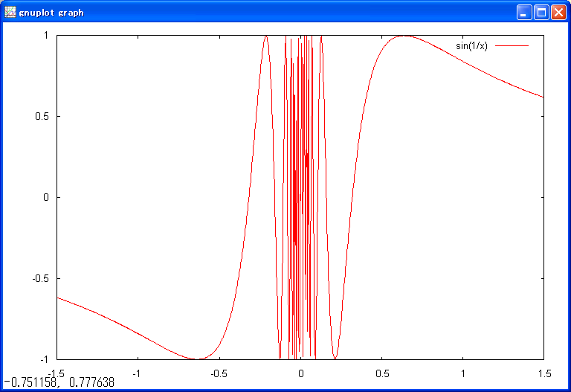Click the x-axis label 0.5
The height and width of the screenshot is (392, 571).
tap(382, 374)
